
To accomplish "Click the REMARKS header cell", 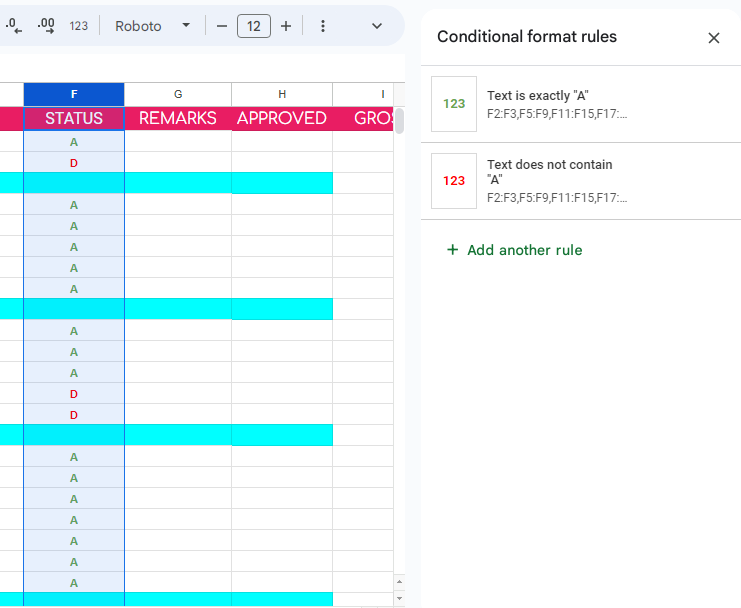I will coord(178,118).
